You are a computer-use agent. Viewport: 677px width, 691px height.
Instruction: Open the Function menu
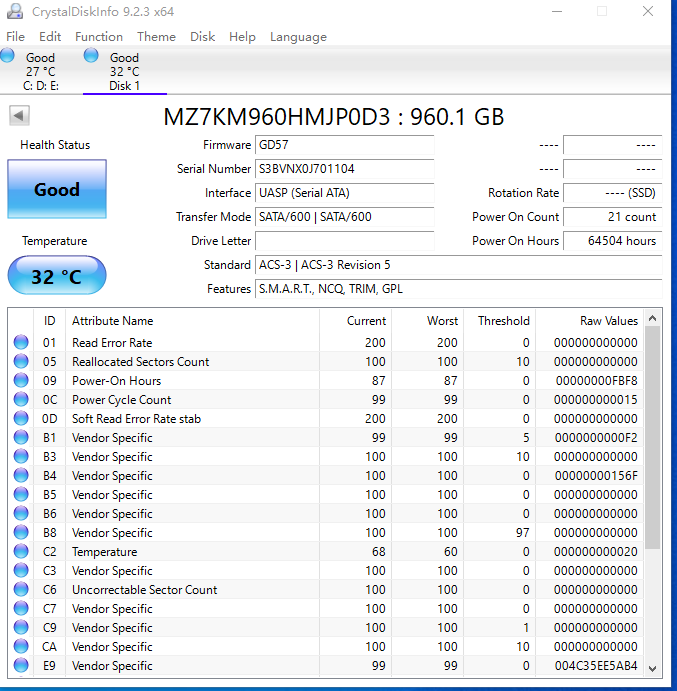click(99, 37)
